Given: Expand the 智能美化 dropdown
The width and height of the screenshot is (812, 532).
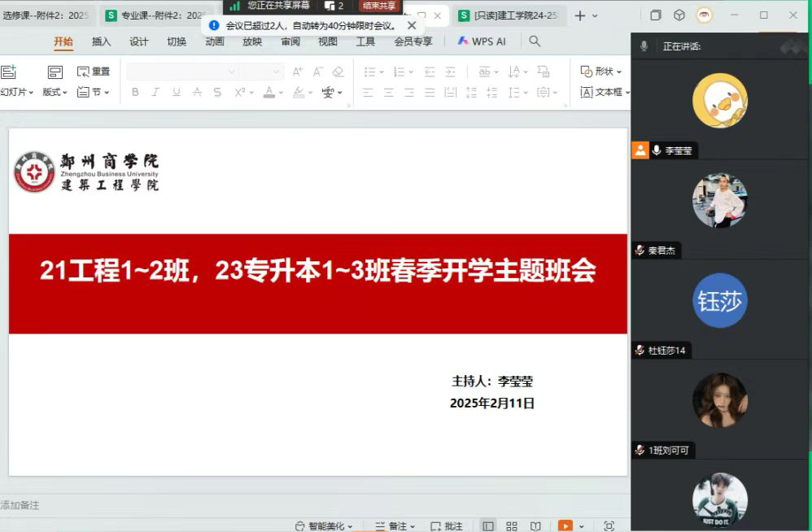Looking at the screenshot, I should click(324, 525).
